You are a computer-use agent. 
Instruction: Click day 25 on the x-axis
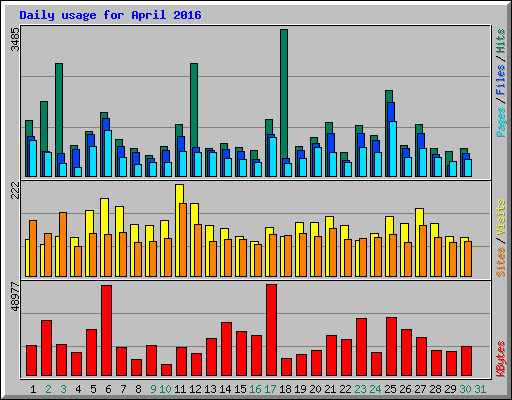(390, 389)
